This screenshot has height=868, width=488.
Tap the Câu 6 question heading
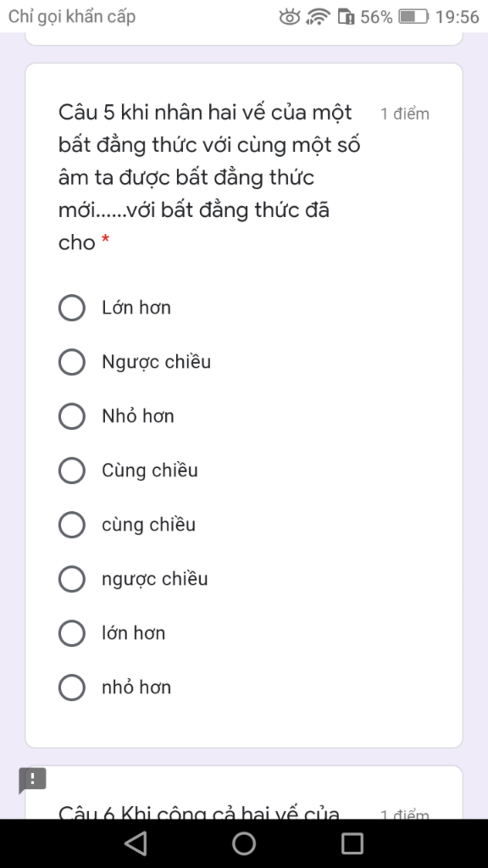click(199, 812)
